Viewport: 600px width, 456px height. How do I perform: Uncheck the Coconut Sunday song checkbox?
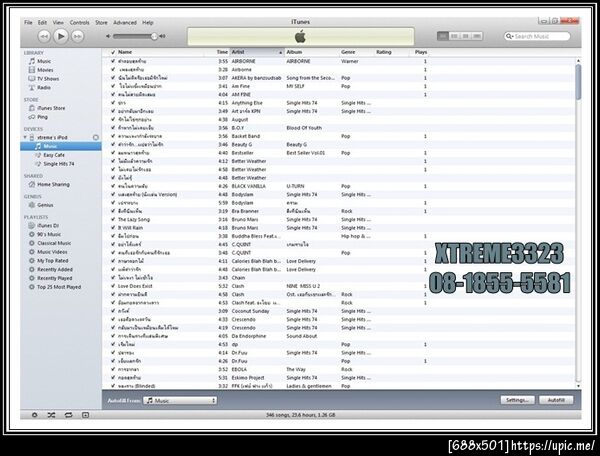[x=113, y=311]
